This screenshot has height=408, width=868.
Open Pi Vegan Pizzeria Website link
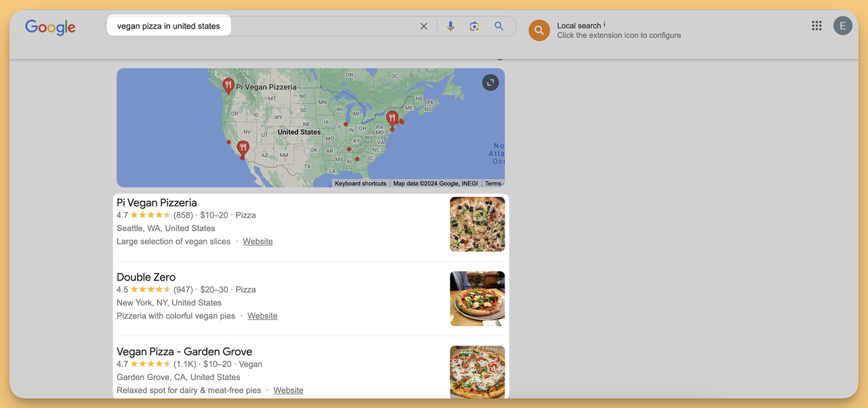click(258, 242)
